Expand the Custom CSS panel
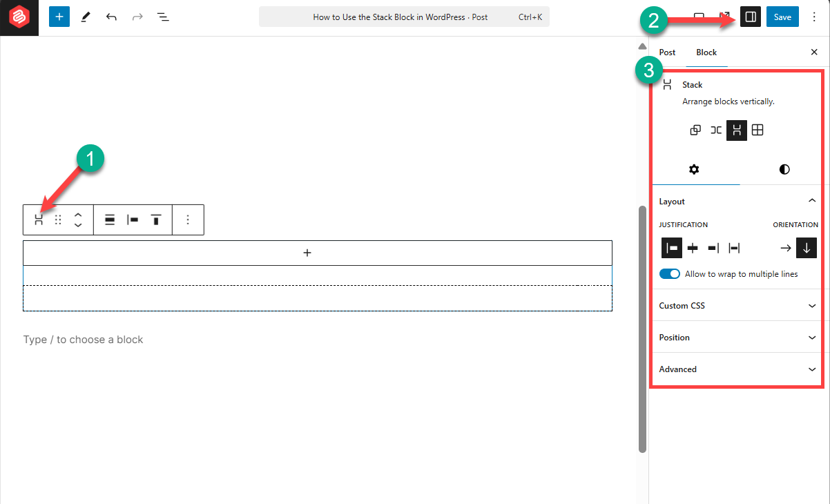The height and width of the screenshot is (504, 830). 737,306
